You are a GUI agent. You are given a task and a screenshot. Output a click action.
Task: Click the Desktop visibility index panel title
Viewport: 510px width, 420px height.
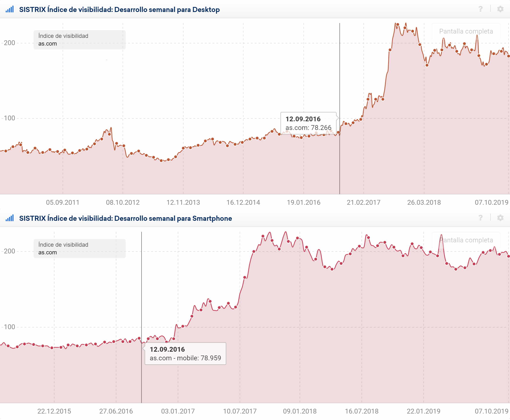pyautogui.click(x=119, y=10)
